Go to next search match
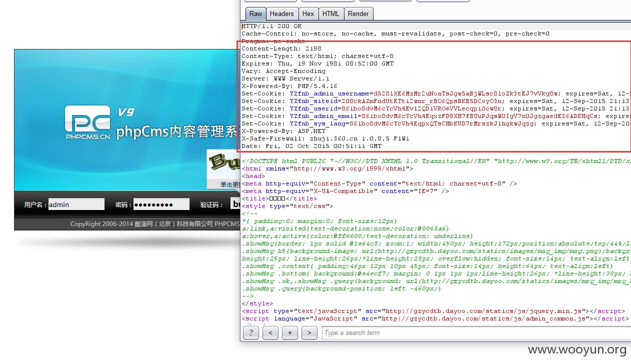Image resolution: width=631 pixels, height=364 pixels. (309, 332)
